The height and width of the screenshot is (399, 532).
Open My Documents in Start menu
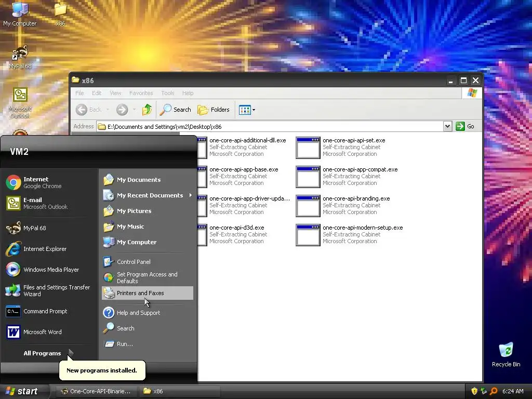point(147,179)
